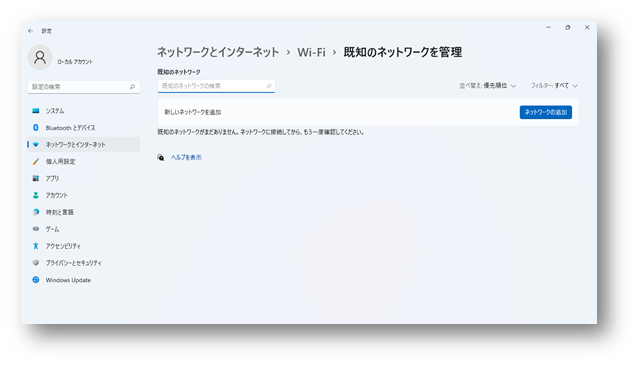Open the ヘルプを表示 link
639x366 pixels.
tap(186, 157)
